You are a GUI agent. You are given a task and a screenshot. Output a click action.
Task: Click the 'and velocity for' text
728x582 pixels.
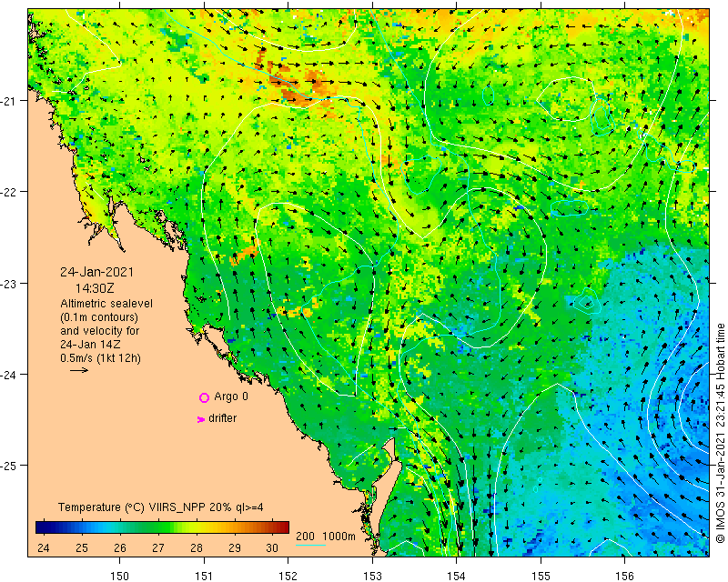99,331
